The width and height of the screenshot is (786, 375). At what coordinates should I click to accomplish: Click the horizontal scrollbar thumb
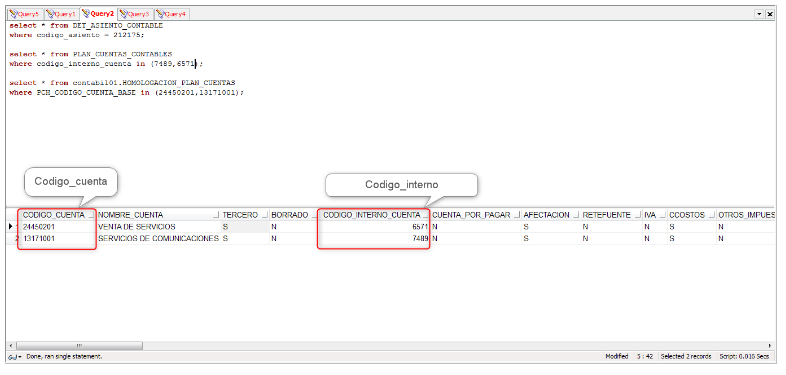(79, 346)
